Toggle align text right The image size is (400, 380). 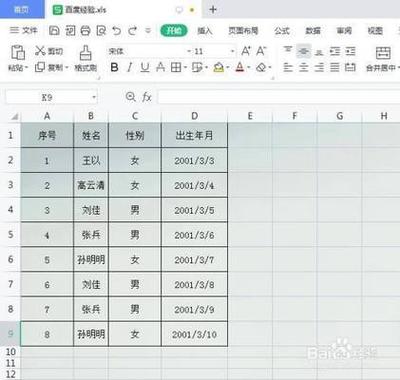(319, 67)
